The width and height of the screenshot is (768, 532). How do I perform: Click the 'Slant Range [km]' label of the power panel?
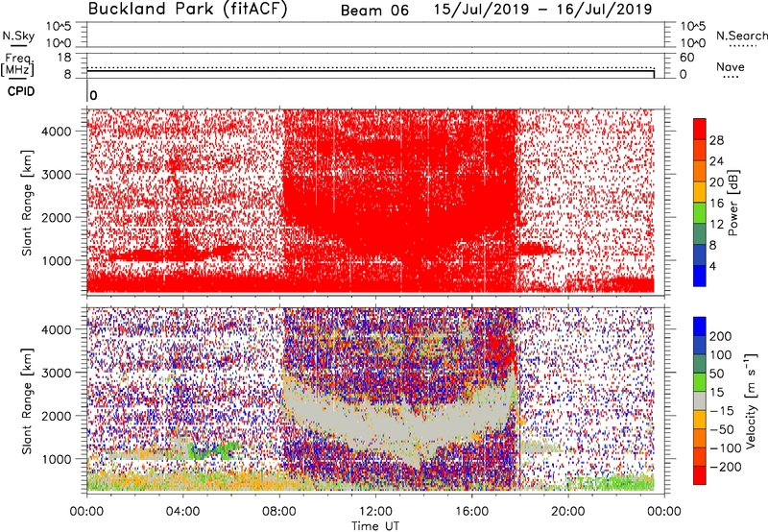click(27, 203)
